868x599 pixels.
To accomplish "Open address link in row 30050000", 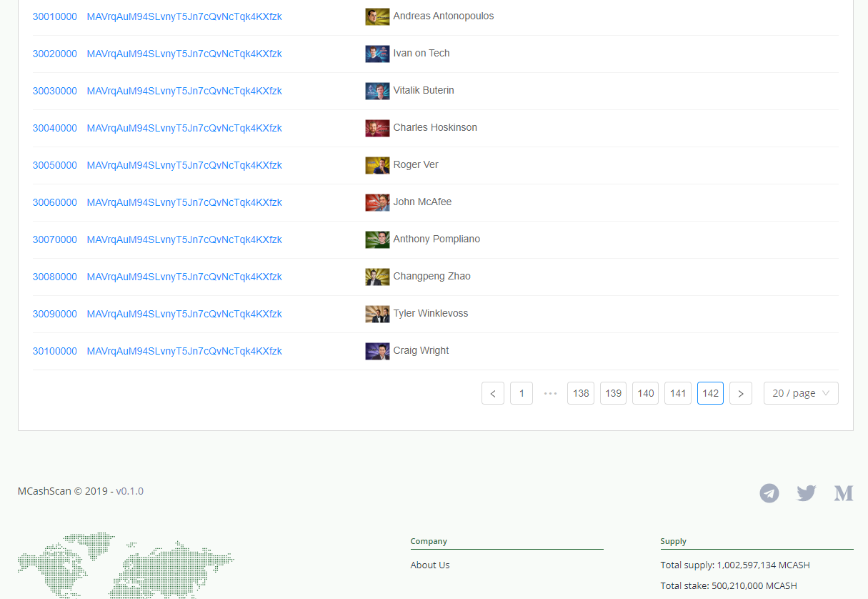I will tap(184, 165).
